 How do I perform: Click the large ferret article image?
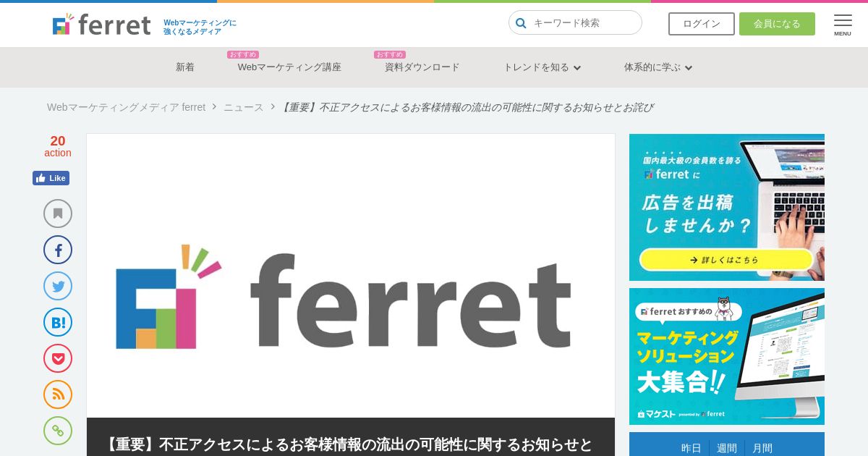(351, 276)
